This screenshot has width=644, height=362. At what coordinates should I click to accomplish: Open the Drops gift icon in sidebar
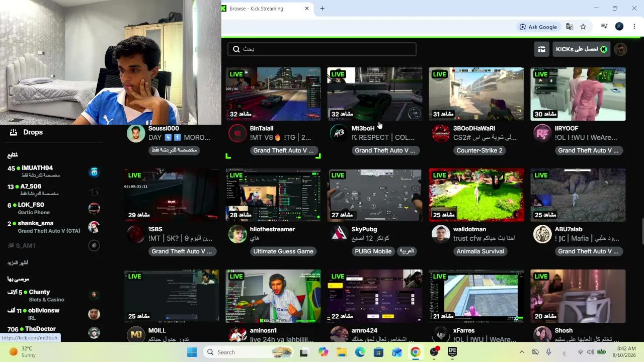point(14,132)
